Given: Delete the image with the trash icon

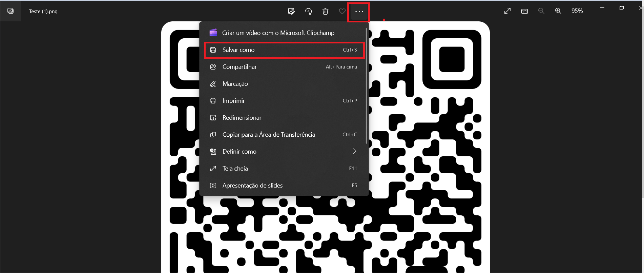Looking at the screenshot, I should pos(325,12).
